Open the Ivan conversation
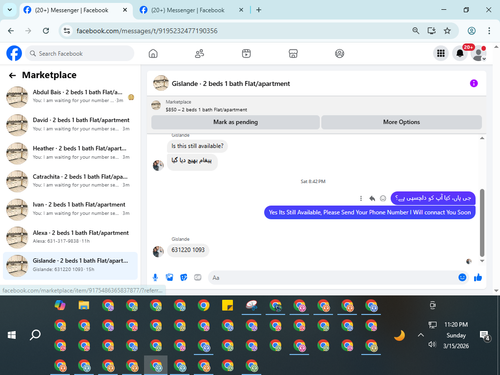Viewport: 500px width, 375px height. [x=70, y=209]
